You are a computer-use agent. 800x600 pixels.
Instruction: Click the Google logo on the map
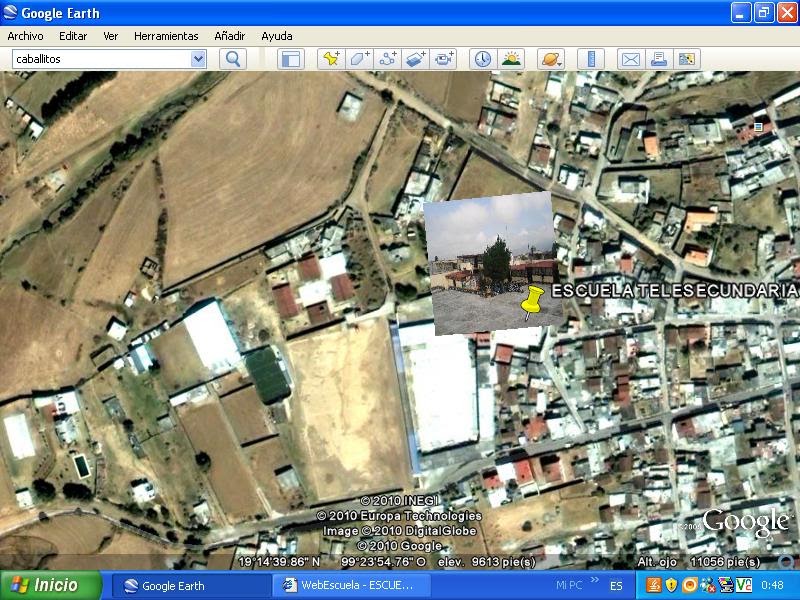(746, 522)
